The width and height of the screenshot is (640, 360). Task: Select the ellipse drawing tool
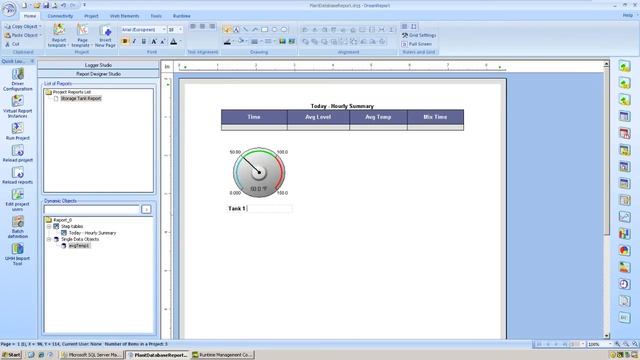click(284, 29)
